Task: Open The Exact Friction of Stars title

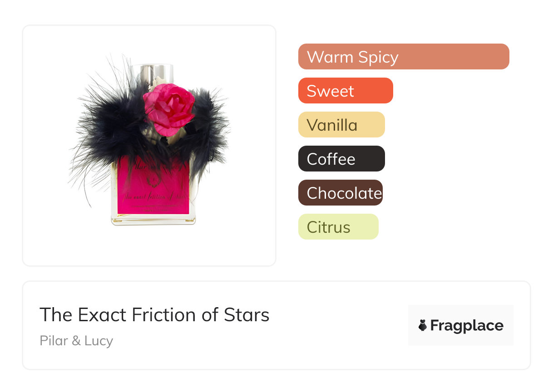Action: point(154,314)
